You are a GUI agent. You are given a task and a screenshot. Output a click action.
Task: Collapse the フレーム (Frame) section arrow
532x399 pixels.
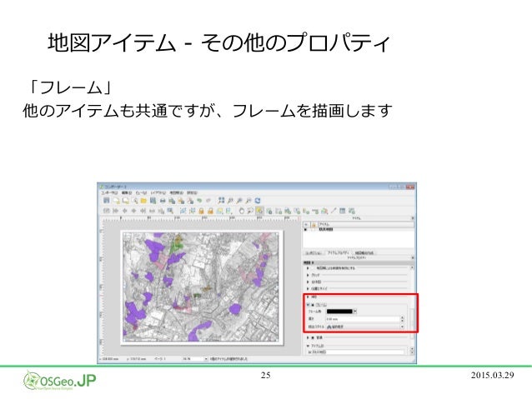[x=308, y=305]
